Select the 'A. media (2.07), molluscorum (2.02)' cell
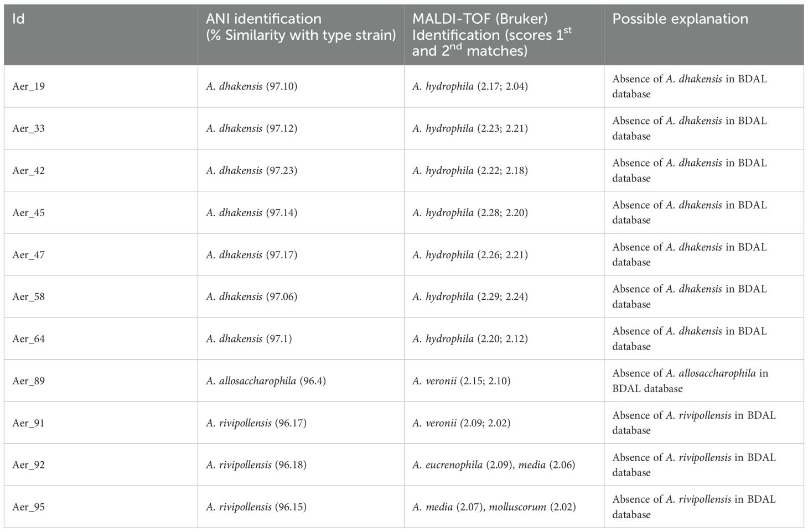 [494, 507]
